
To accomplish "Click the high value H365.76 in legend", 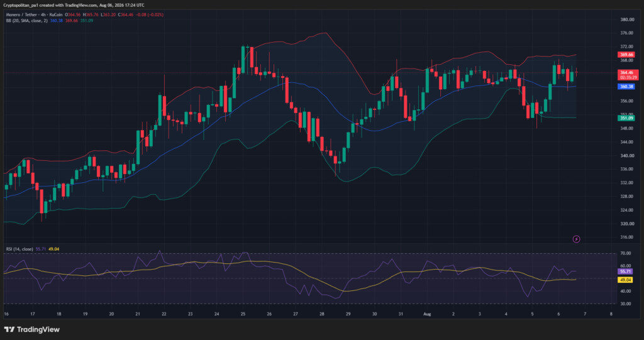I will 91,15.
